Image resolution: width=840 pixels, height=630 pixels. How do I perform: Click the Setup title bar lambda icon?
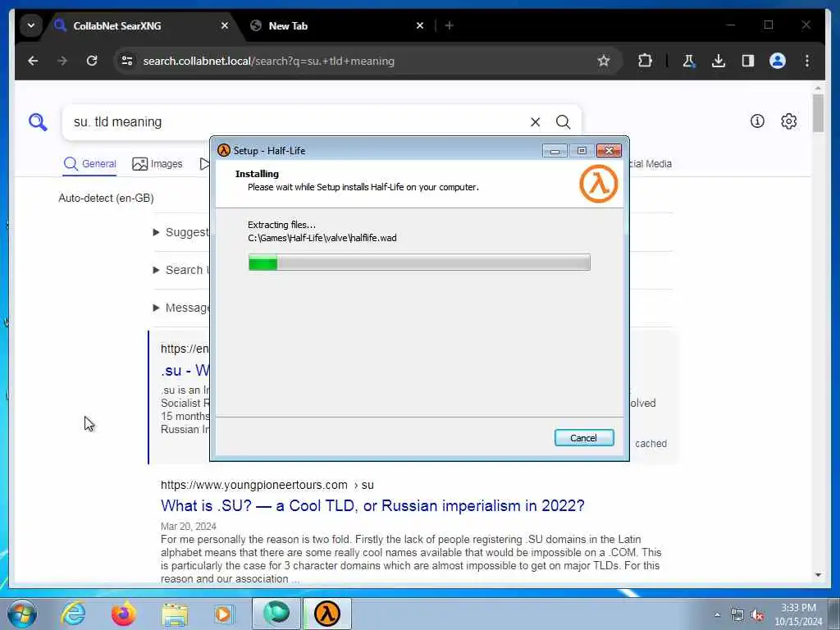coord(224,151)
